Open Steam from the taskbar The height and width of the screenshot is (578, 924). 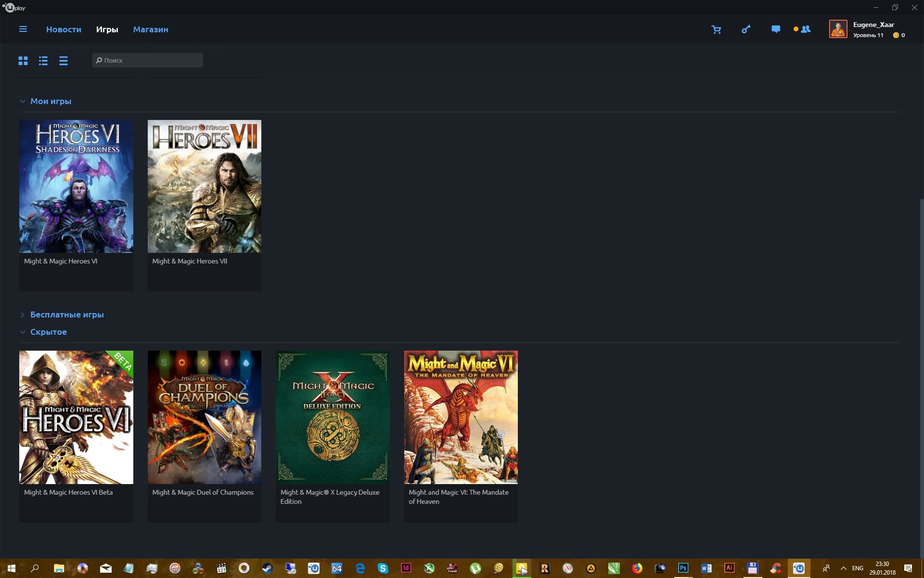[267, 568]
